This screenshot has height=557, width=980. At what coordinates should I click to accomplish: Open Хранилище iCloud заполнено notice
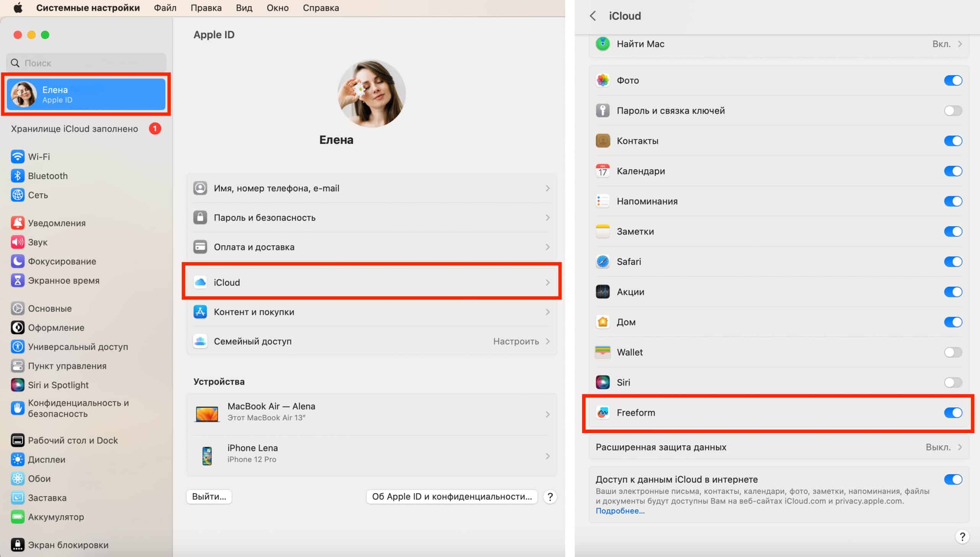tap(86, 129)
